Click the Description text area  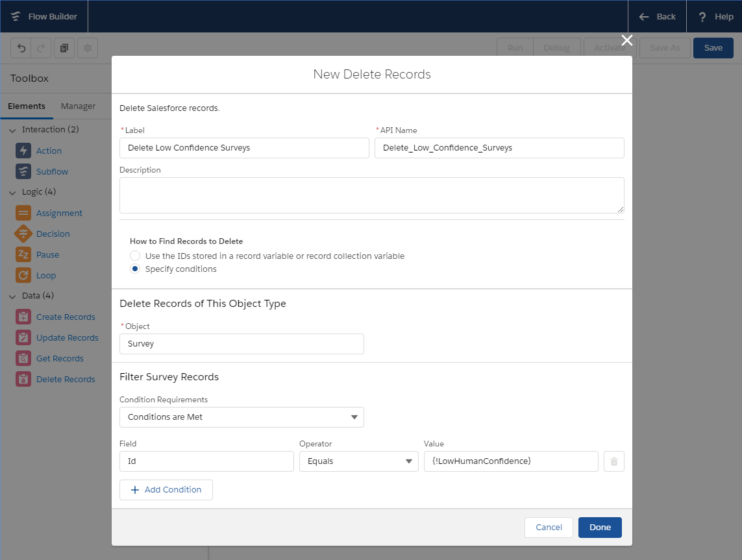tap(372, 195)
